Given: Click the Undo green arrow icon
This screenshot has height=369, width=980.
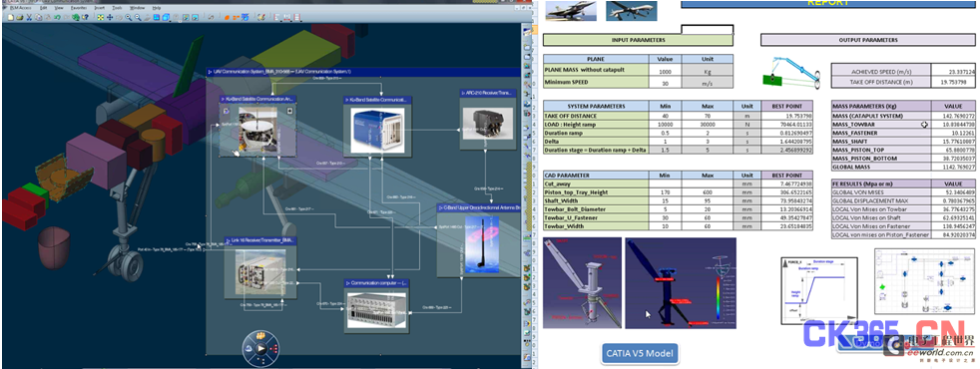Looking at the screenshot, I should (57, 18).
